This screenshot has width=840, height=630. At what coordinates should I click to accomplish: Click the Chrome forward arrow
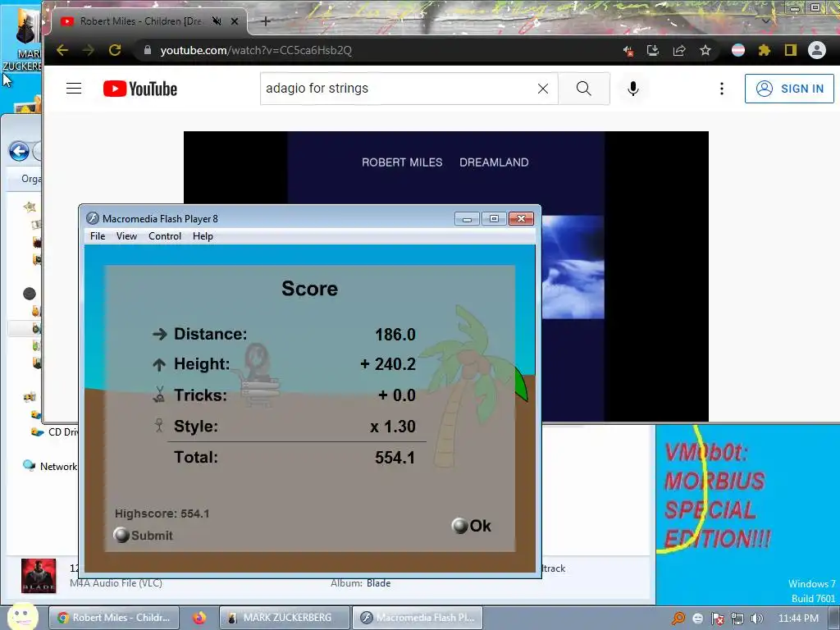[89, 50]
